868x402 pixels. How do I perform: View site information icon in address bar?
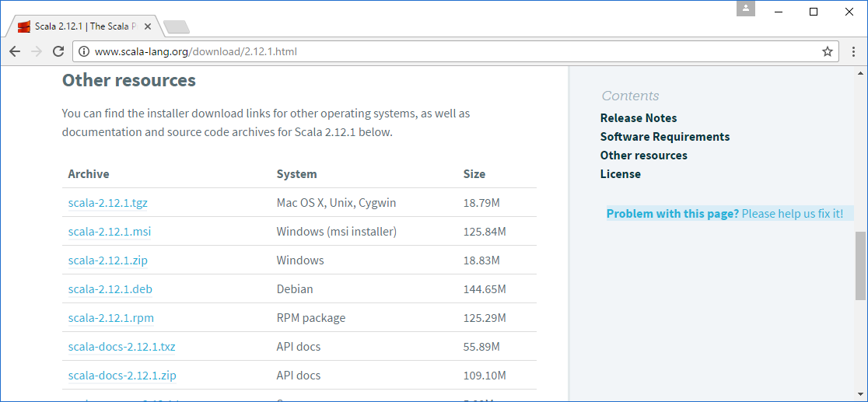point(83,51)
